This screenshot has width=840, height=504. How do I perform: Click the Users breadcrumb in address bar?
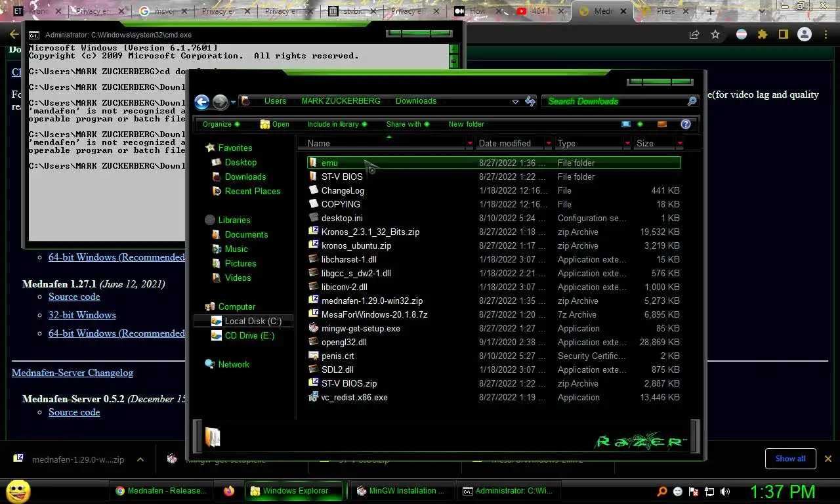(275, 101)
